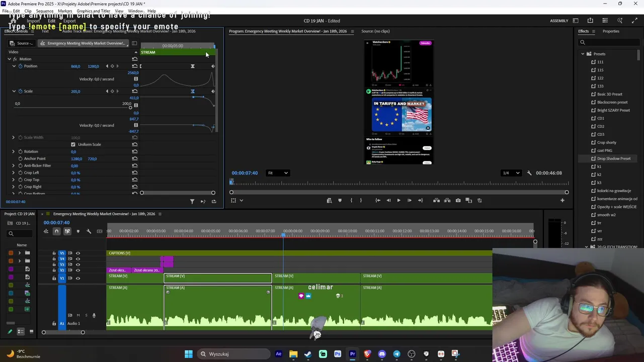Viewport: 644px width, 362px height.
Task: Collapse the Position property
Action: pyautogui.click(x=14, y=66)
